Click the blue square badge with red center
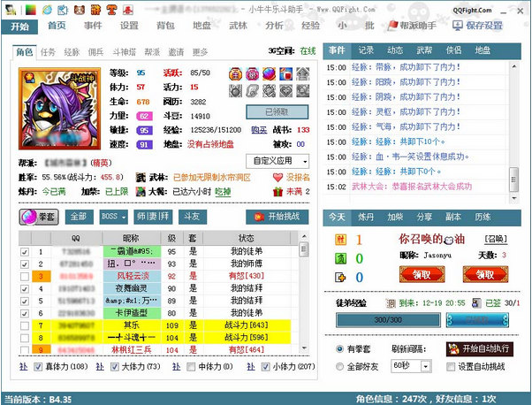This screenshot has height=405, width=532. [285, 73]
